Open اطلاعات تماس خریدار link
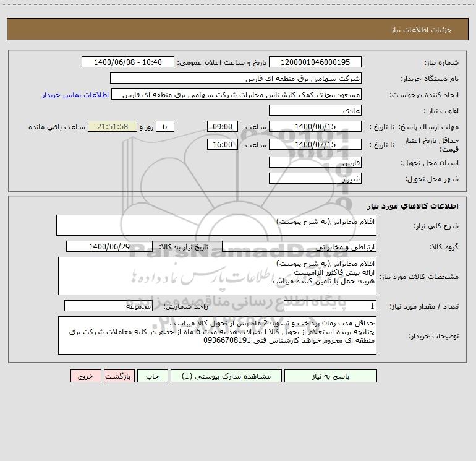 coord(75,95)
